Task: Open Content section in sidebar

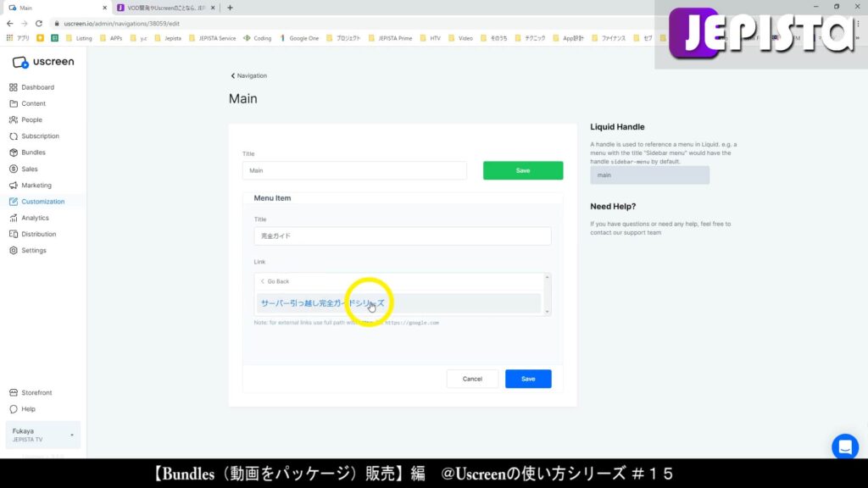Action: point(32,103)
